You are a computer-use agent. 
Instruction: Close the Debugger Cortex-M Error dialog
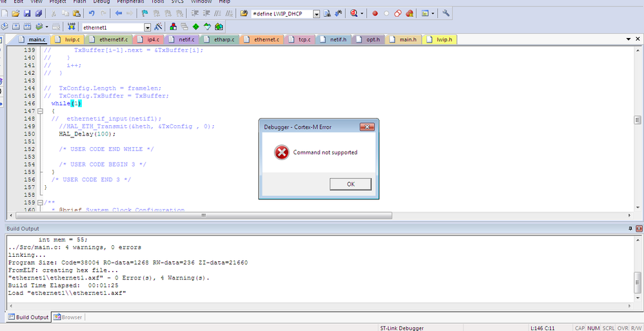click(367, 126)
